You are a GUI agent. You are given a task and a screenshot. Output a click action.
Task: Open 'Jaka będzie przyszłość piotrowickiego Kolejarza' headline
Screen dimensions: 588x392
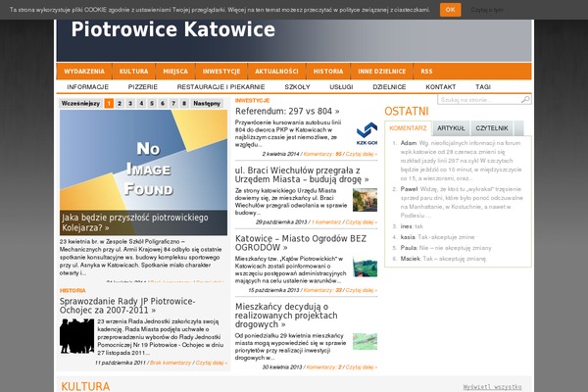[x=135, y=222]
